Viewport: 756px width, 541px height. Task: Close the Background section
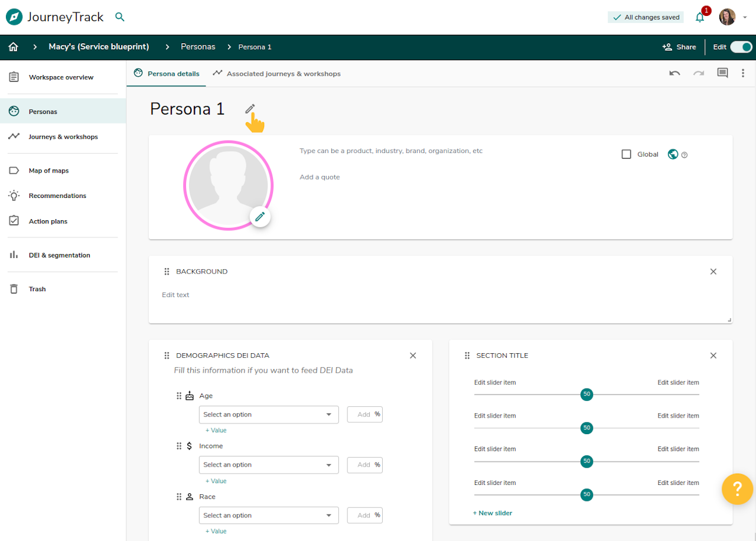(x=713, y=272)
